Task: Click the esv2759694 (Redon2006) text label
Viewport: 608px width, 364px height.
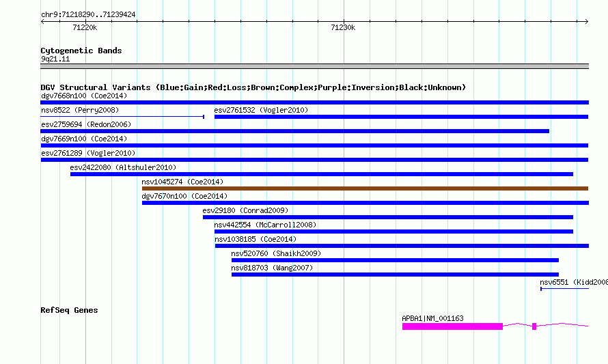Action: [86, 124]
